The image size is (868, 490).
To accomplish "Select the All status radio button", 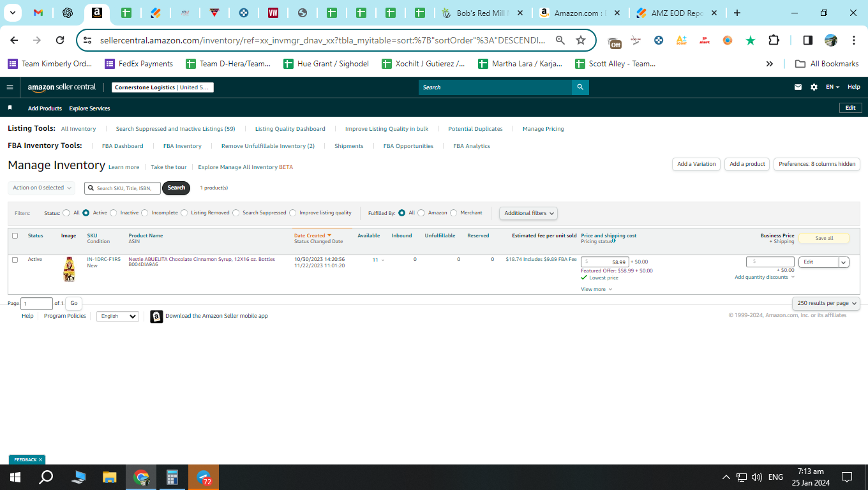I will [x=66, y=213].
